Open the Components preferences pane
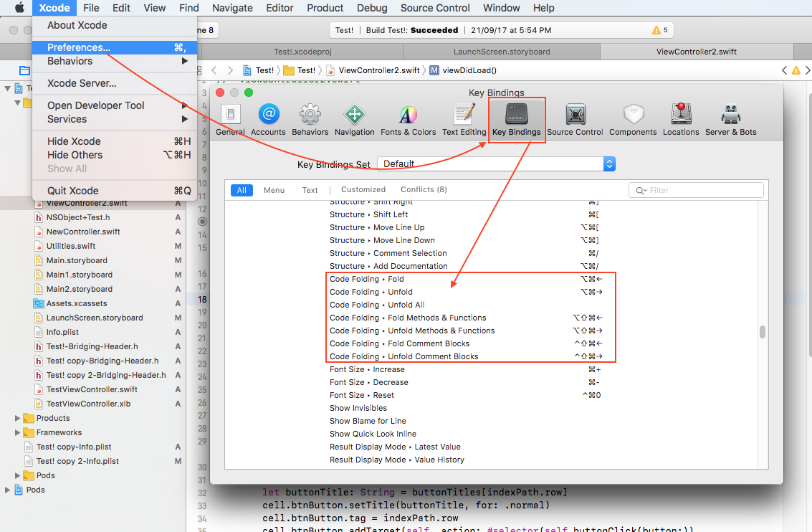The height and width of the screenshot is (532, 812). tap(633, 120)
